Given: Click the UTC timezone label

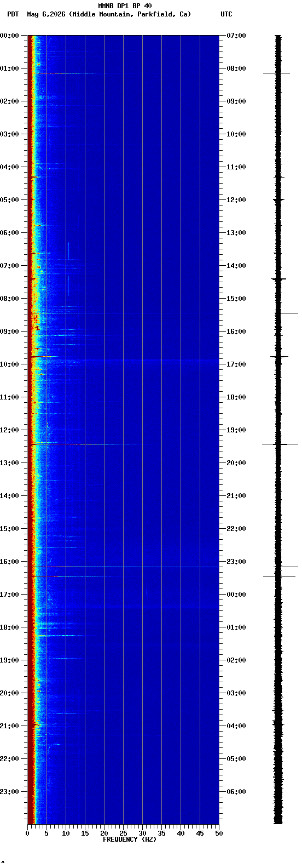Looking at the screenshot, I should click(x=226, y=14).
